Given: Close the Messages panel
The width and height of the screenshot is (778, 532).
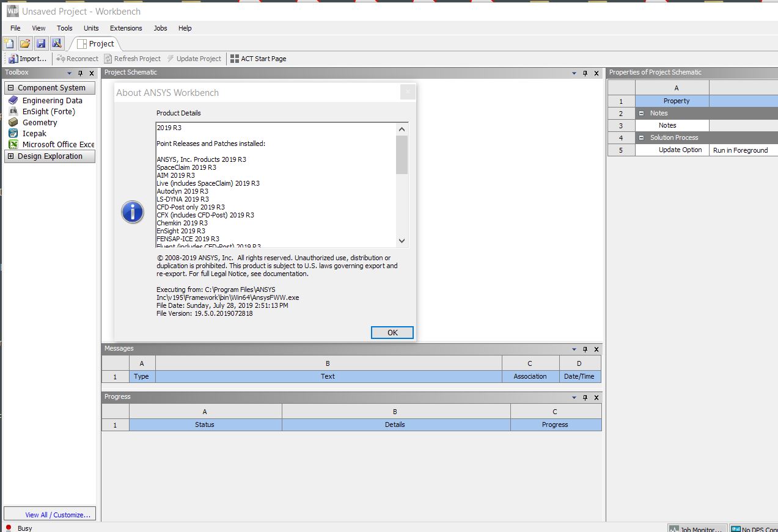Looking at the screenshot, I should (x=596, y=349).
